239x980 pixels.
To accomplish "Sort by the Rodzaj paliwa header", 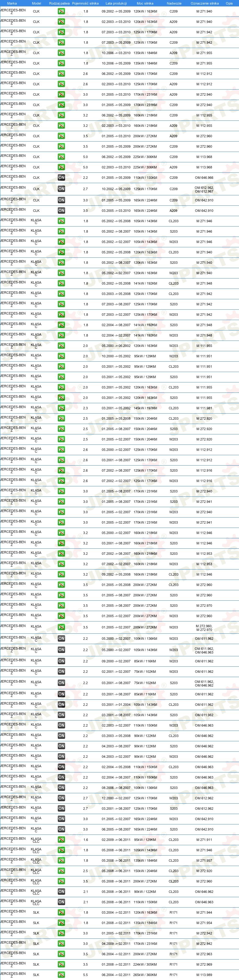I will [59, 3].
